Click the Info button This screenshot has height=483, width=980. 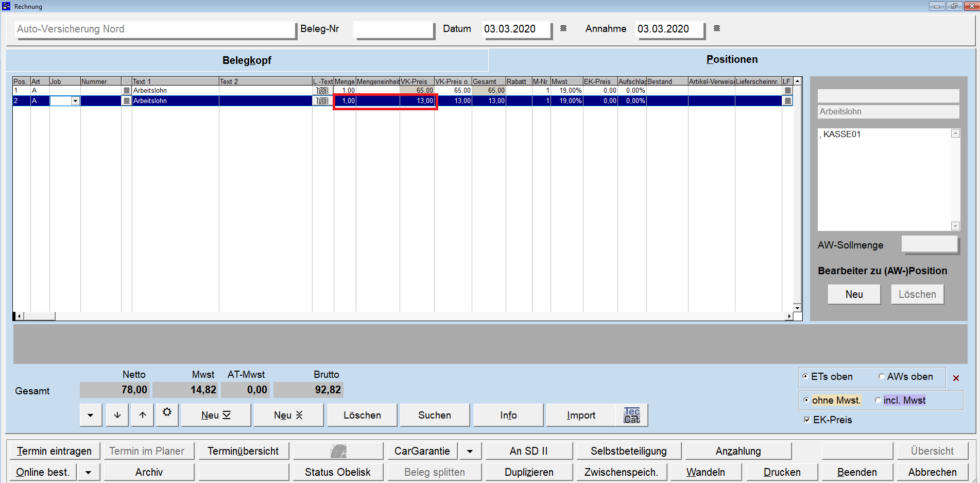508,415
